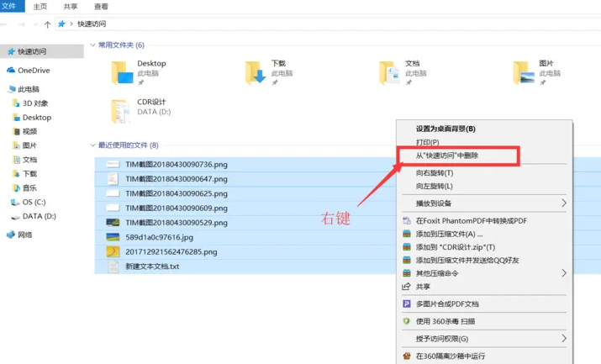Open the 图片 folder icon in frequent folders
This screenshot has height=364, width=601.
tap(524, 73)
